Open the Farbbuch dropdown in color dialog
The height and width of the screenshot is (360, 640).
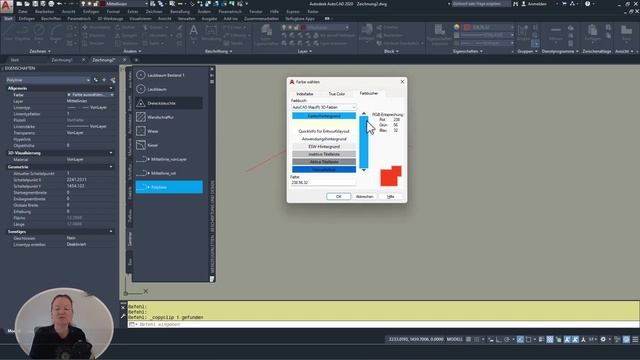pyautogui.click(x=324, y=107)
